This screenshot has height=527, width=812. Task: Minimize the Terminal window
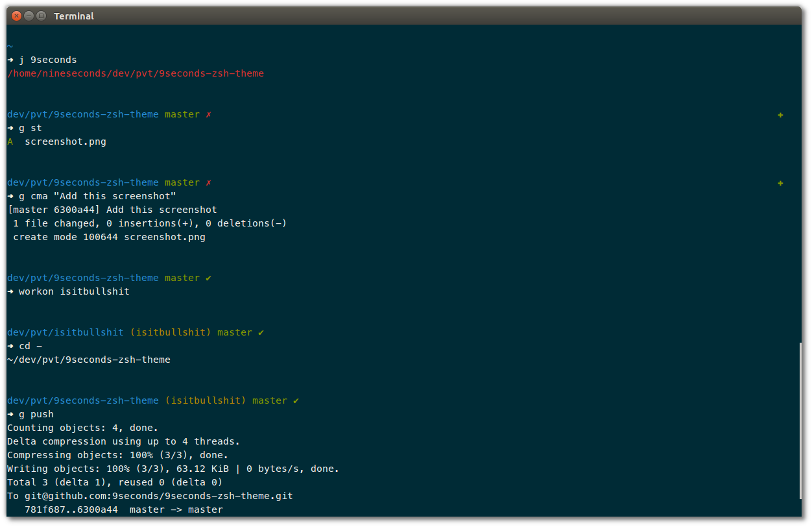coord(29,16)
